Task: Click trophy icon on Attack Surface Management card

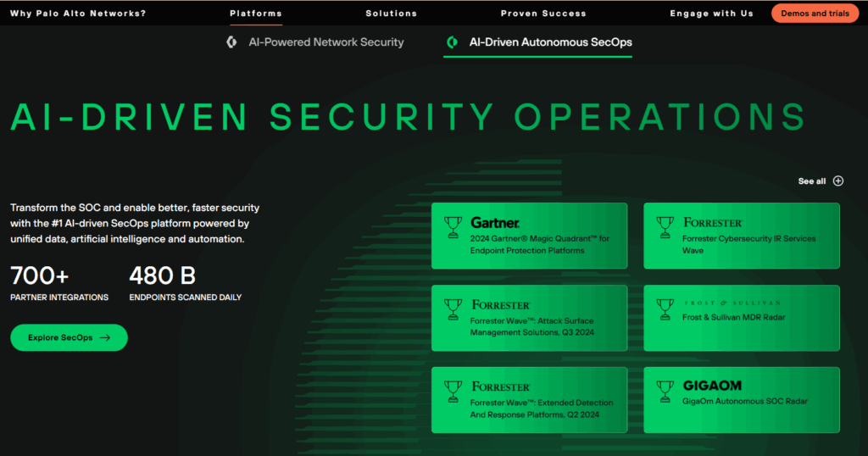Action: click(453, 310)
